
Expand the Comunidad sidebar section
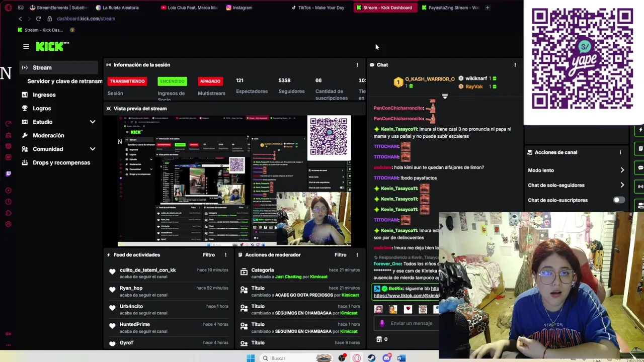93,149
